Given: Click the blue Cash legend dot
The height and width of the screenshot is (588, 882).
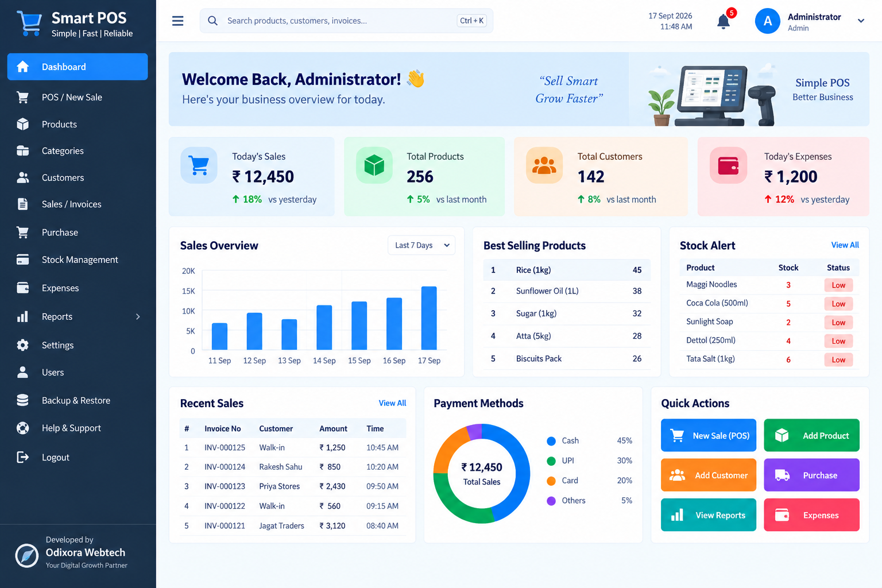Looking at the screenshot, I should 551,441.
